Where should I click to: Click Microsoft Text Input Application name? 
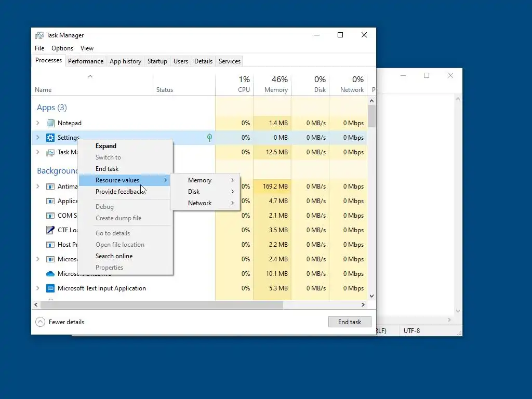click(x=102, y=288)
